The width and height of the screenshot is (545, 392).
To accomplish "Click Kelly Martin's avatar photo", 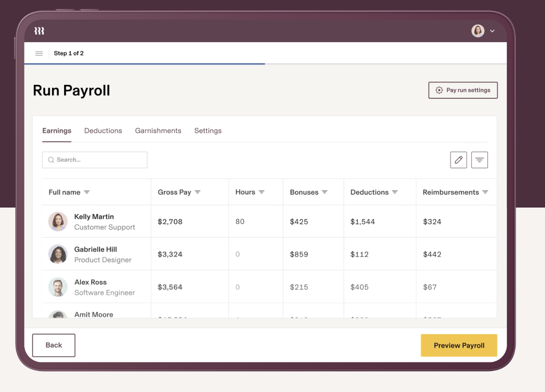I will 58,221.
